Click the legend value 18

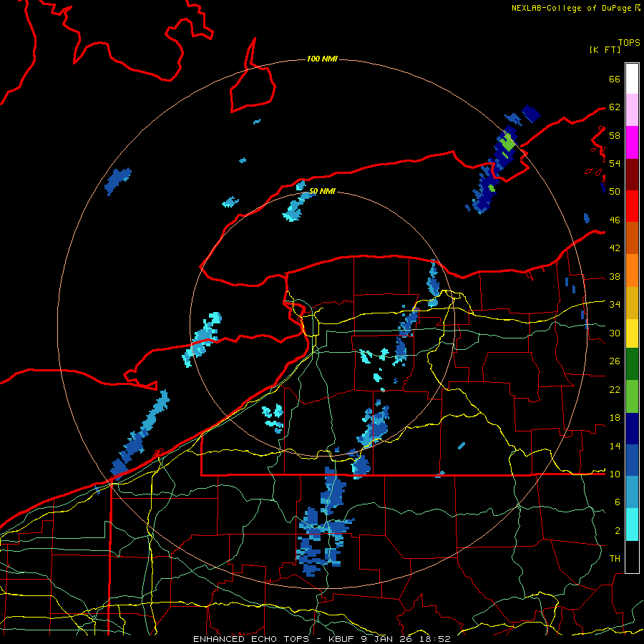615,418
